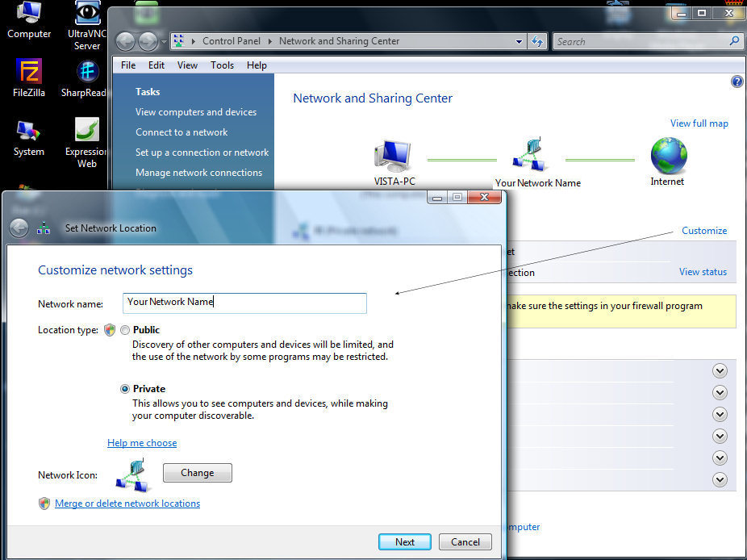Expand the first sharing settings chevron
This screenshot has height=560, width=747.
[720, 370]
